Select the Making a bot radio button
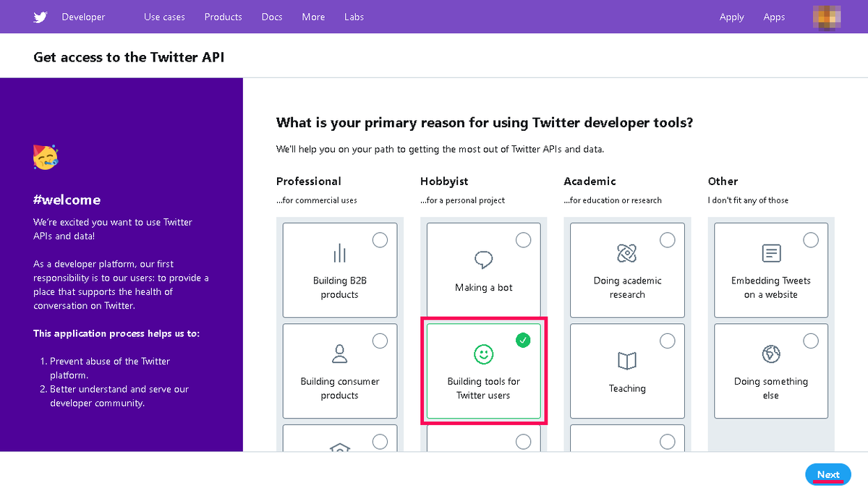This screenshot has height=496, width=868. pyautogui.click(x=524, y=240)
